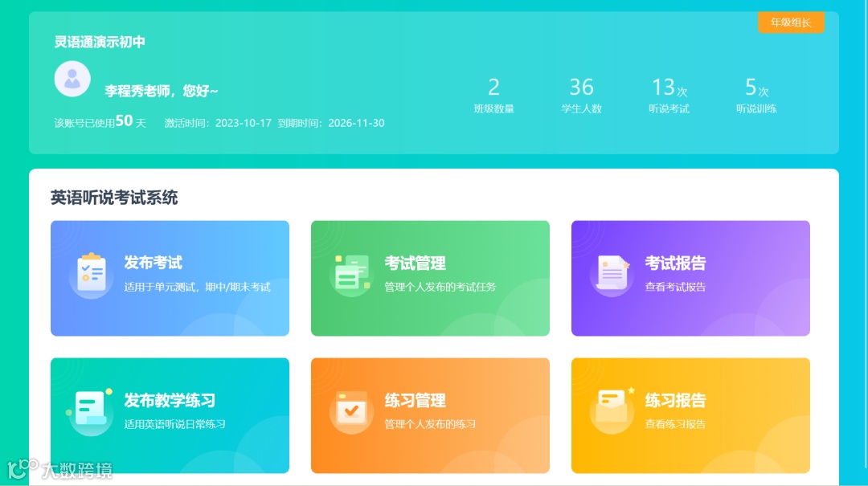Click the 班级数量 label
868x486 pixels.
[493, 108]
